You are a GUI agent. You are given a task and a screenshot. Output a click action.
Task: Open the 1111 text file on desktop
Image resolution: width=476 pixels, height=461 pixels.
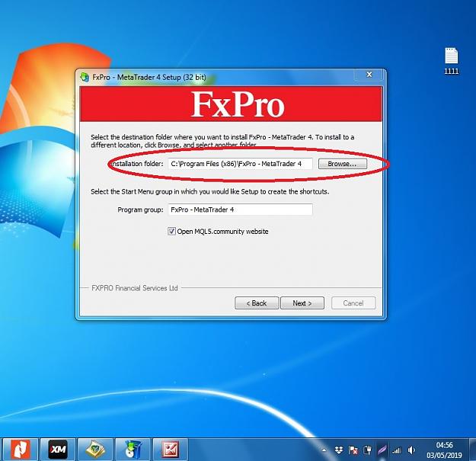point(452,61)
